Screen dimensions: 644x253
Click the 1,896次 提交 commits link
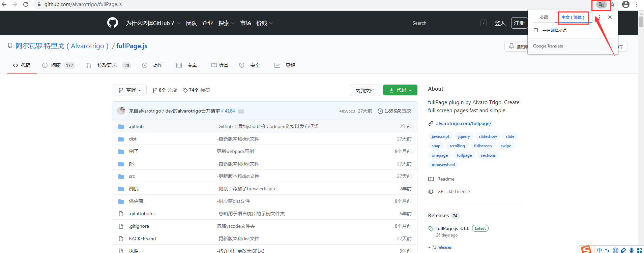click(x=394, y=111)
